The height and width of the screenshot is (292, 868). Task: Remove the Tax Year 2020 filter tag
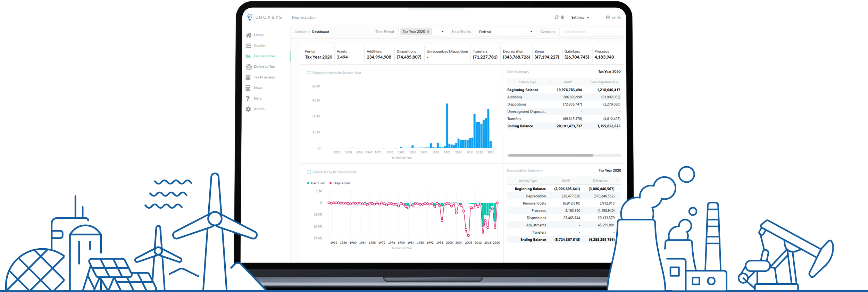click(x=428, y=32)
